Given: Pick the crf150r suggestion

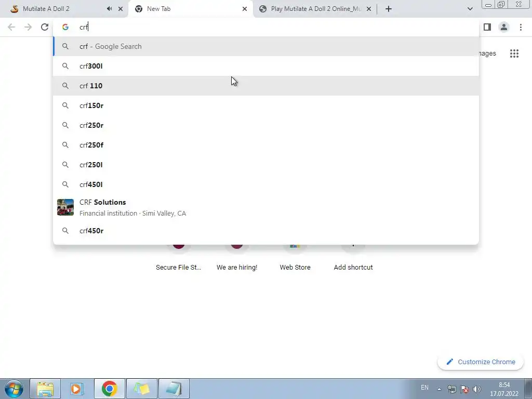Looking at the screenshot, I should (x=266, y=105).
